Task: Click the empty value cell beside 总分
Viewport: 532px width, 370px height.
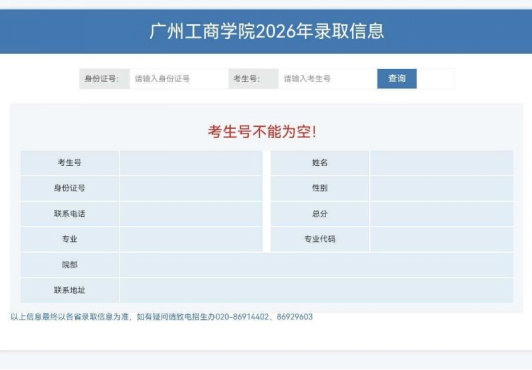Action: tap(442, 214)
